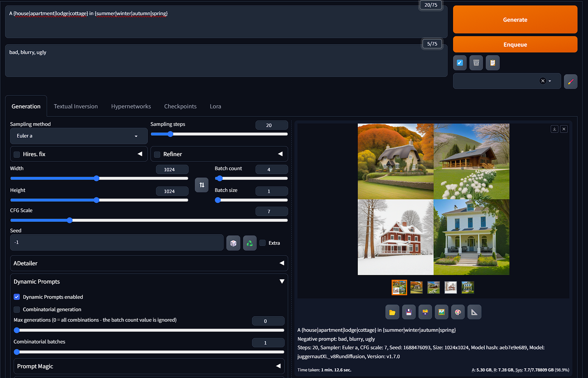Image resolution: width=588 pixels, height=378 pixels.
Task: Paste parameters with the clipboard icon
Action: (492, 63)
